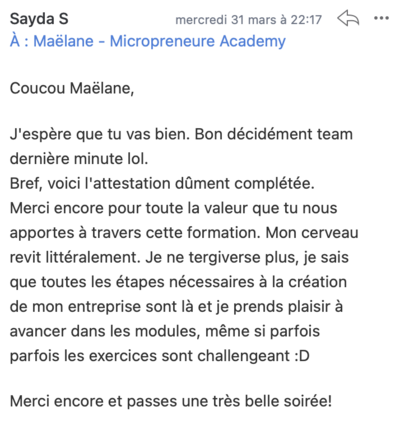The image size is (400, 421).
Task: Click the word 'challengeant' in the message
Action: pyautogui.click(x=244, y=356)
